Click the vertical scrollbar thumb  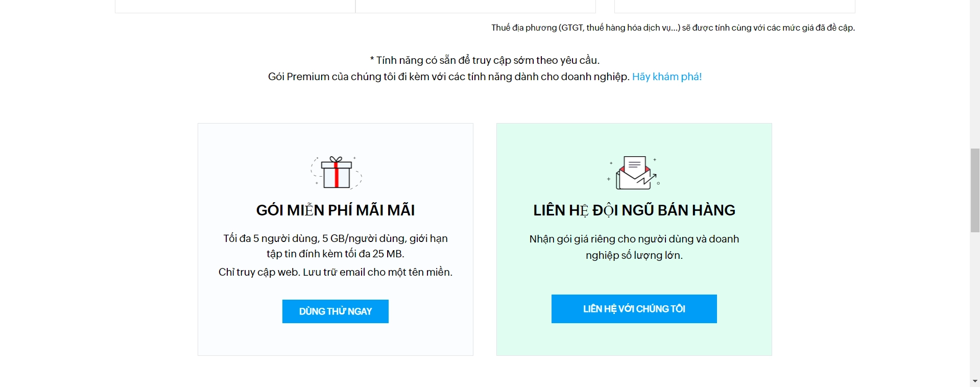click(975, 190)
